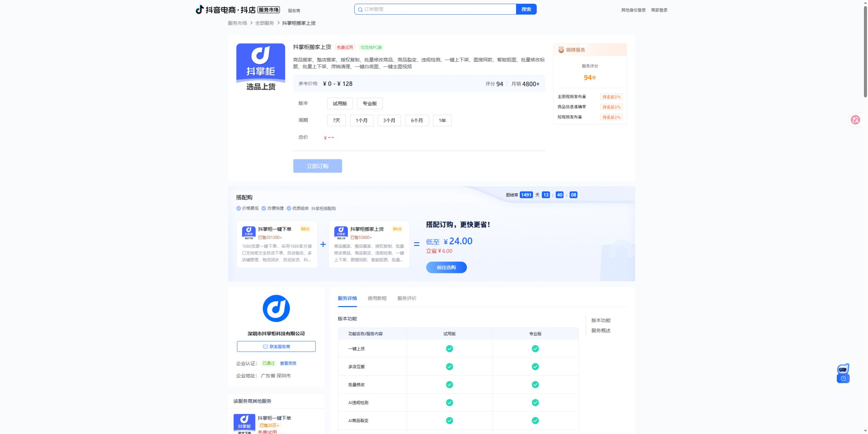Choose the 1个月 period option
The image size is (868, 434).
click(x=362, y=120)
